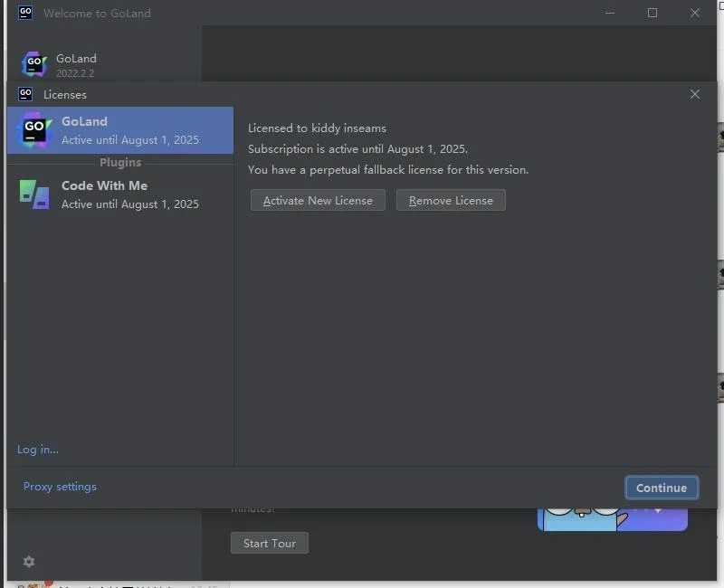
Task: Click the Continue button
Action: 662,488
